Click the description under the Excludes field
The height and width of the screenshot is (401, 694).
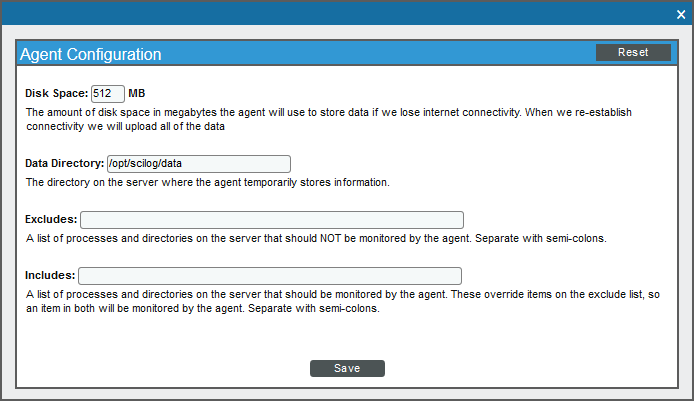(316, 239)
